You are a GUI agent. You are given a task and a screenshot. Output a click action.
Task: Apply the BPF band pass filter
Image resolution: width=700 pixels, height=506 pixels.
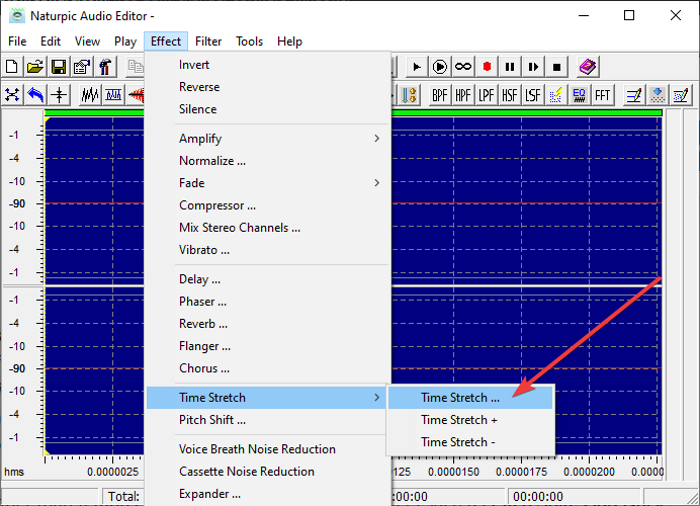440,95
